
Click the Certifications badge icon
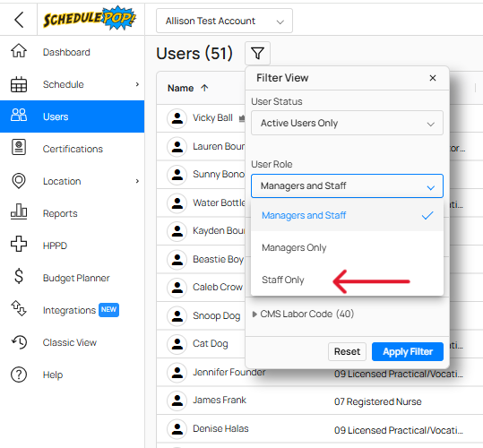(19, 147)
